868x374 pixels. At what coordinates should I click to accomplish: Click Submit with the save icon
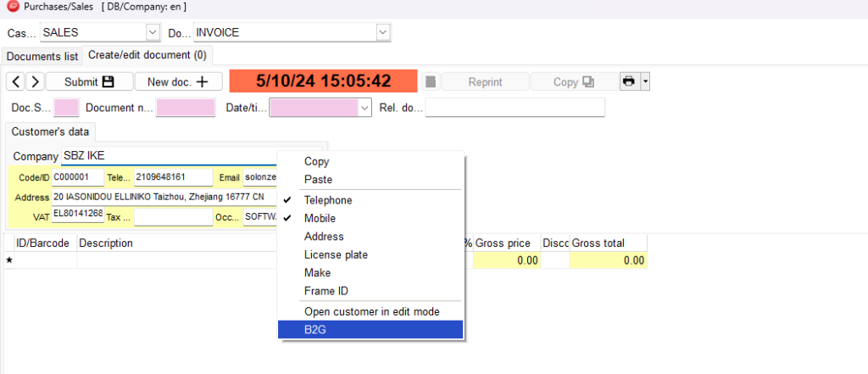tap(90, 81)
